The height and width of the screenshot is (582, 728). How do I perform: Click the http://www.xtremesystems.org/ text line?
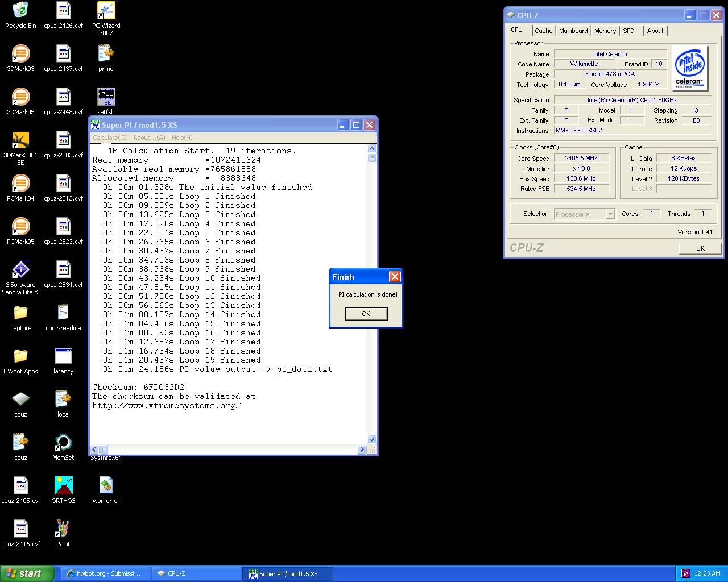167,405
